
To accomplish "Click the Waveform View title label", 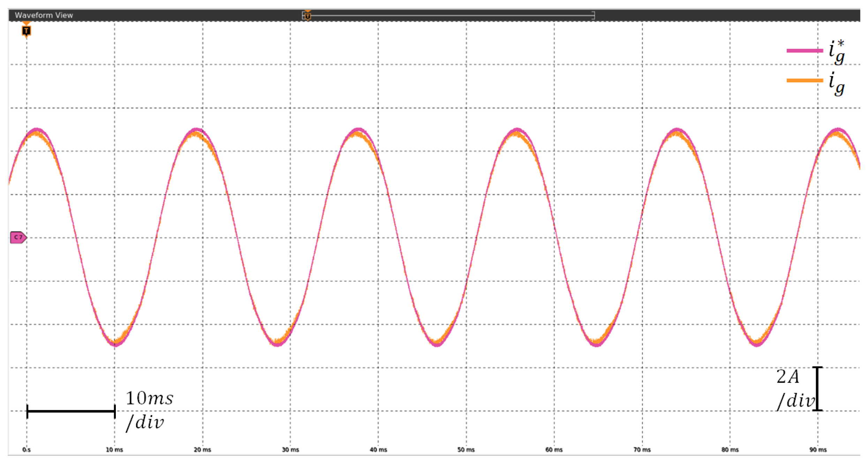I will coord(44,15).
